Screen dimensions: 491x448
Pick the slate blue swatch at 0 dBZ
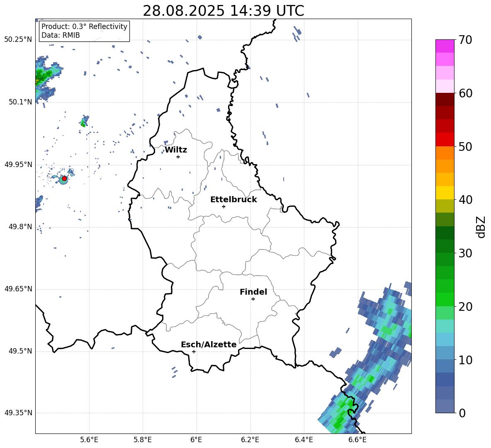click(x=445, y=406)
